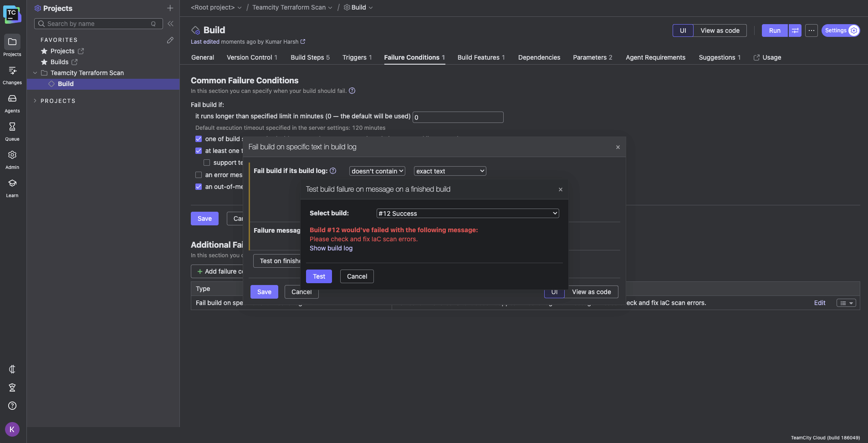Toggle the 'support te' sub-checkbox
Viewport: 868px width, 443px height.
[207, 163]
